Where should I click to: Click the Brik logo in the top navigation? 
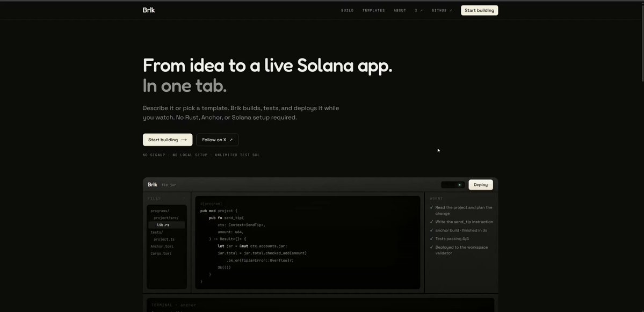[149, 10]
